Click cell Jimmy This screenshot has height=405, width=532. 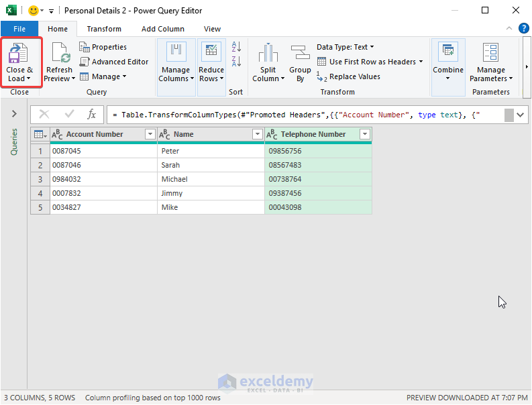(211, 193)
